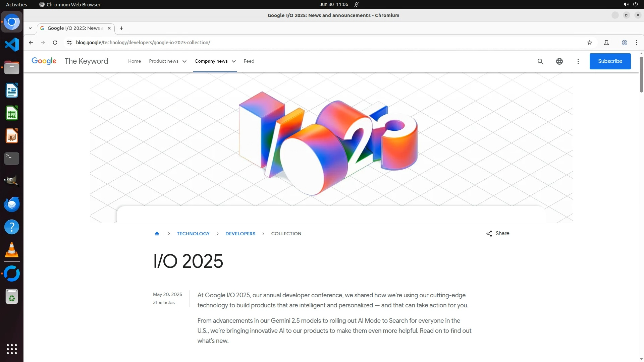Open the Feed menu item
Screen dimensions: 644x362
tap(249, 61)
